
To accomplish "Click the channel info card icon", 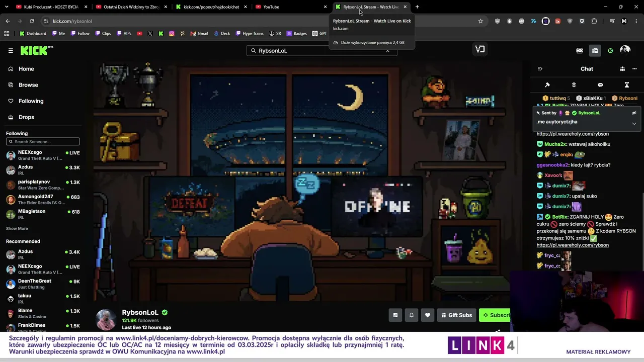I will click(x=395, y=315).
